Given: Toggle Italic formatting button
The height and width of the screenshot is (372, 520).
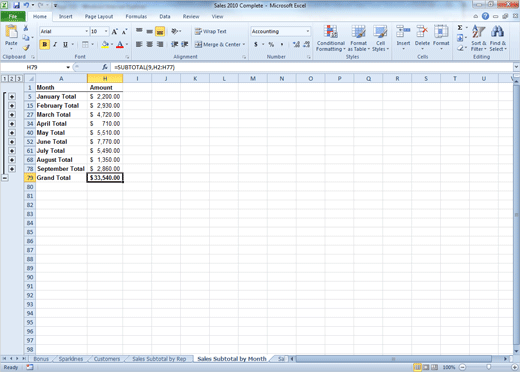Looking at the screenshot, I should (55, 44).
